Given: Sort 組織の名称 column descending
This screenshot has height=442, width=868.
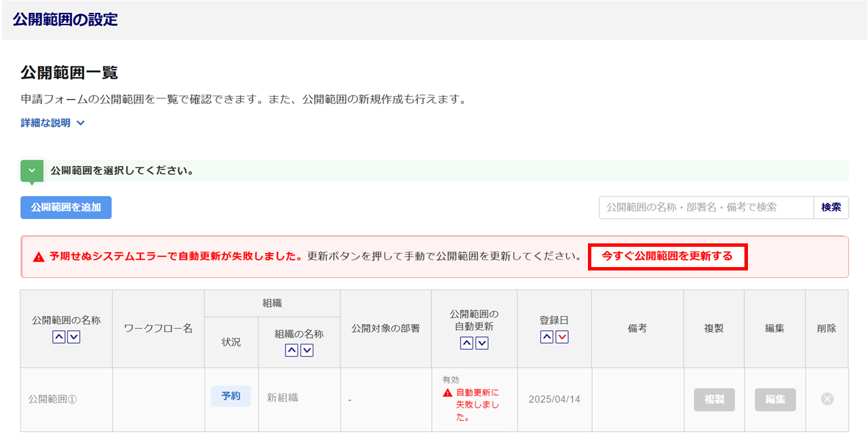Looking at the screenshot, I should [307, 350].
